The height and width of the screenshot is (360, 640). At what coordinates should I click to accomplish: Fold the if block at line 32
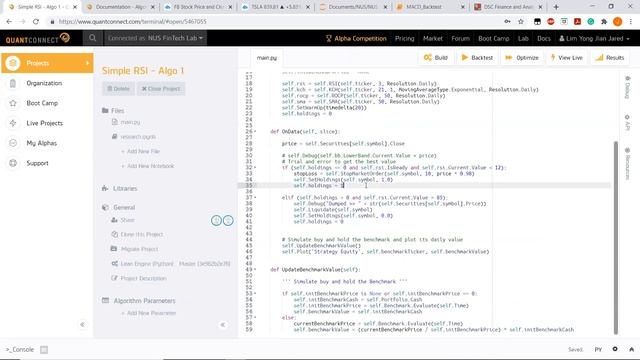[x=256, y=167]
